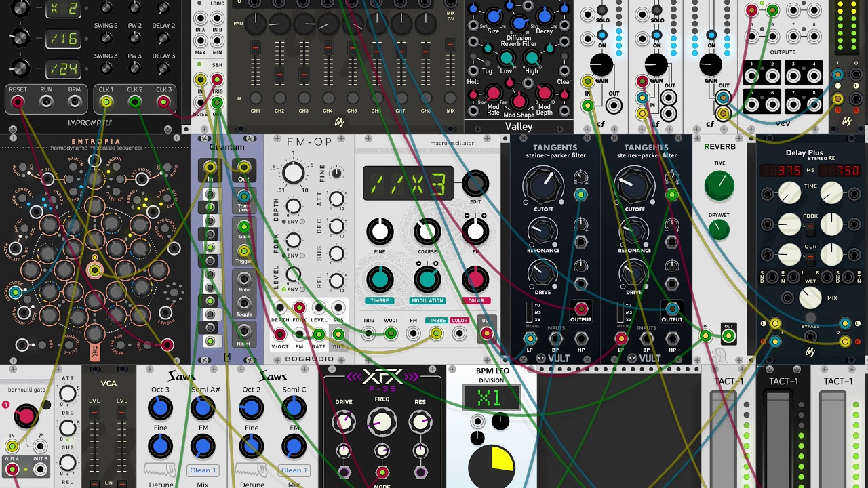The height and width of the screenshot is (488, 868).
Task: Open the Clean 1 selector under Semi C
Action: (293, 470)
